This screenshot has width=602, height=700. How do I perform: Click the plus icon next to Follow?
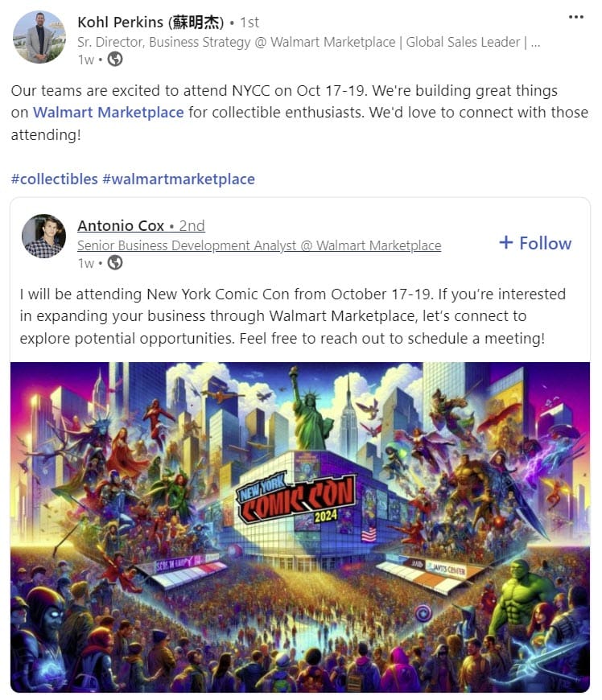pyautogui.click(x=506, y=243)
